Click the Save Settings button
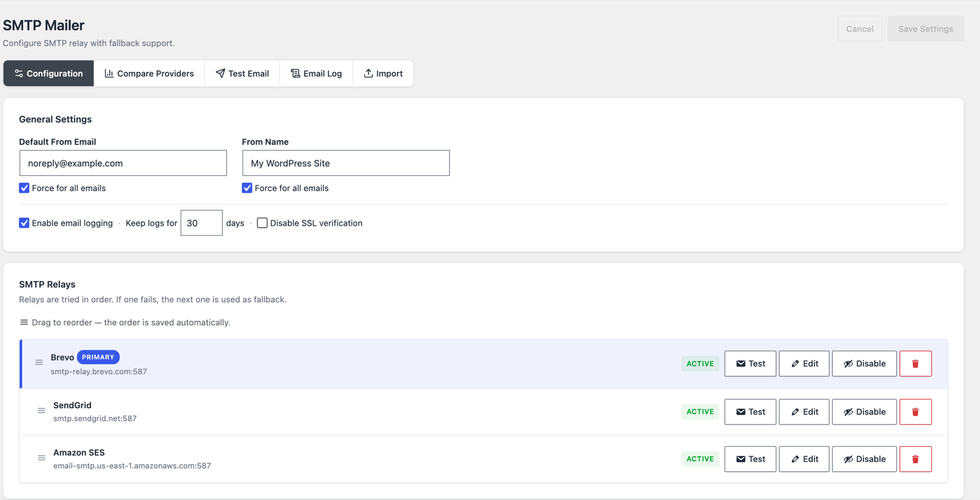Image resolution: width=980 pixels, height=500 pixels. (925, 29)
